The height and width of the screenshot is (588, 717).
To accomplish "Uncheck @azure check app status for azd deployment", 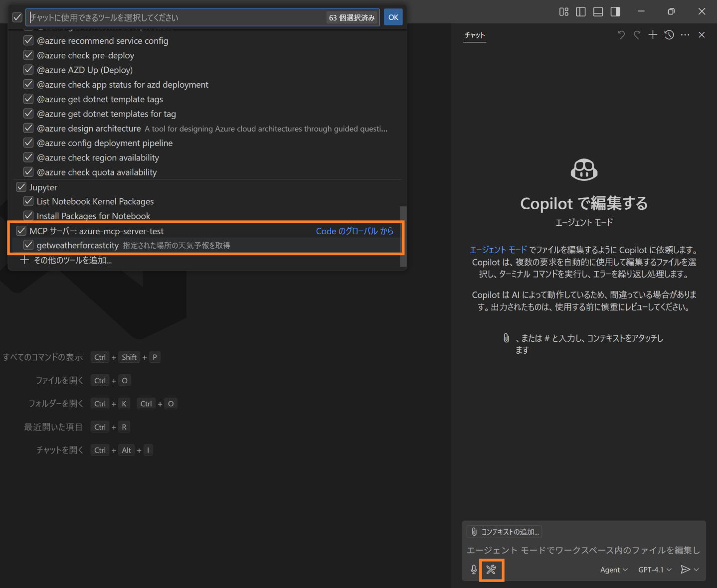I will (x=28, y=84).
